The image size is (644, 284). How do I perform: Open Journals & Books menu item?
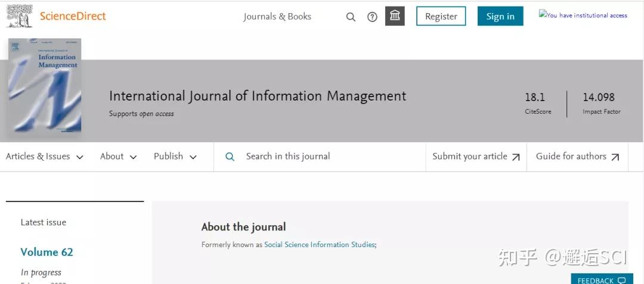(x=277, y=17)
